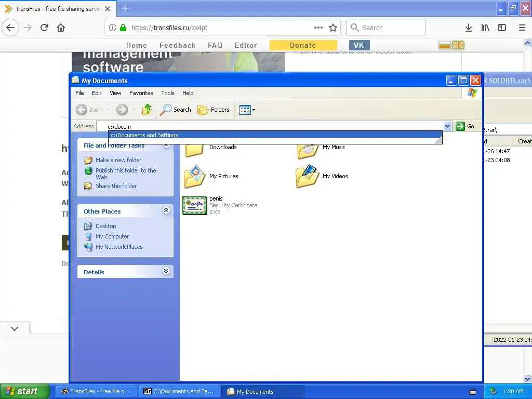Open the Favorites menu
Viewport: 532px width, 399px height.
coord(141,93)
